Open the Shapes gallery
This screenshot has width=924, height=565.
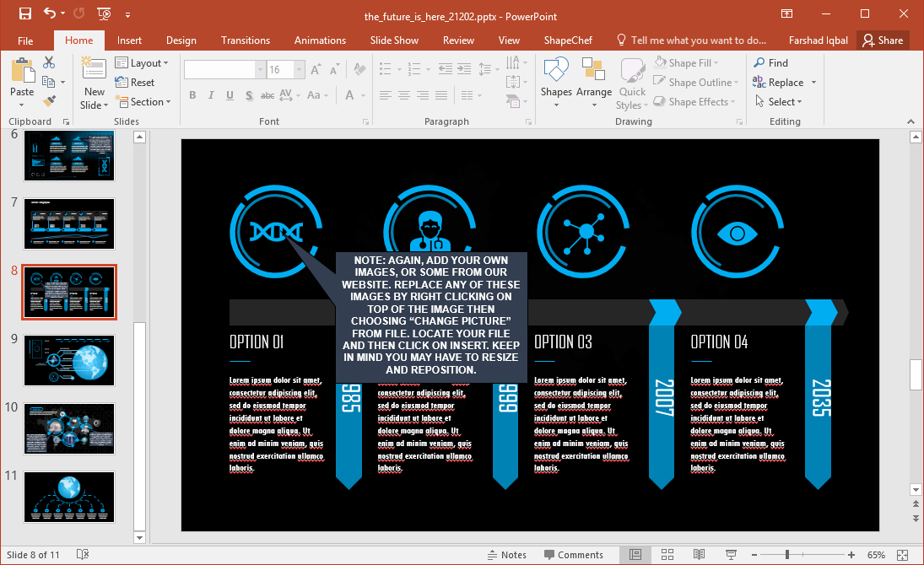pos(556,83)
